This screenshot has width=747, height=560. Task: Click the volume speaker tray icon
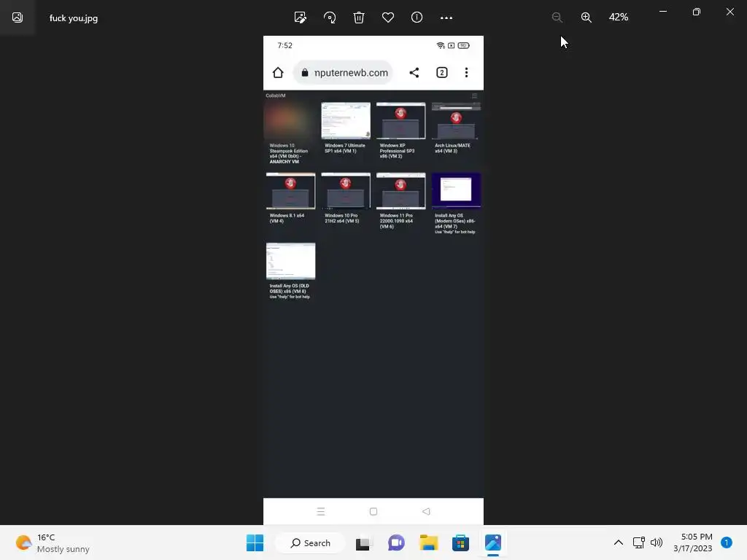(x=657, y=542)
